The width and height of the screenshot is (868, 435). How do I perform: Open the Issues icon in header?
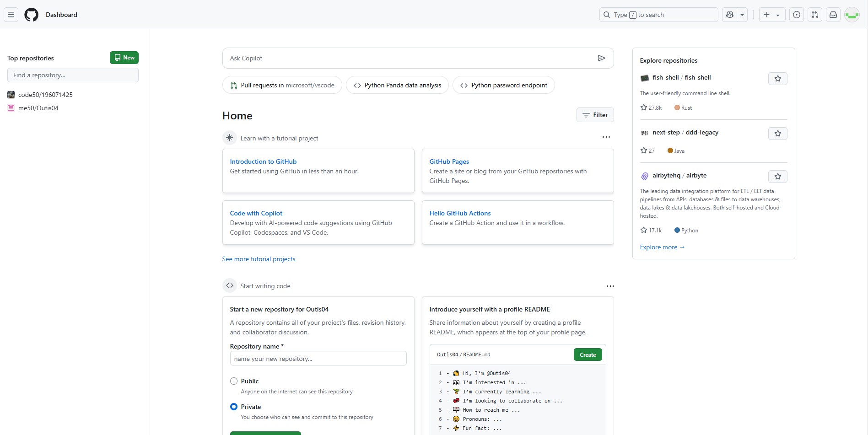(x=797, y=15)
